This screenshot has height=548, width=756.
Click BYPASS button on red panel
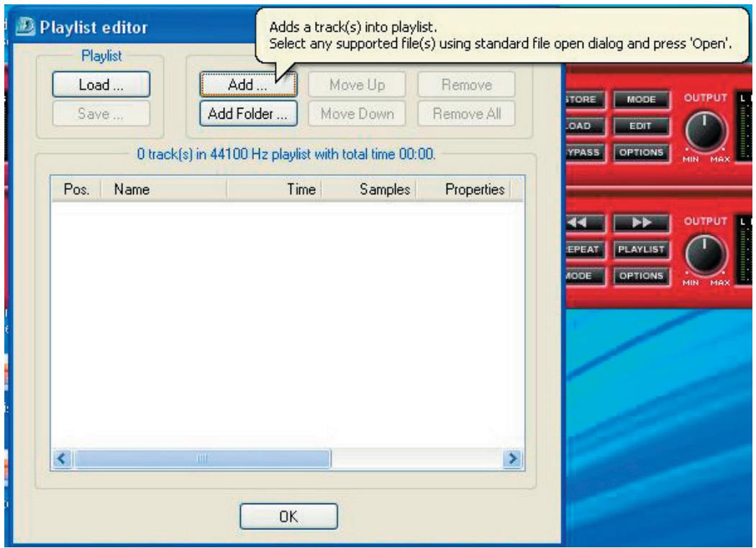coord(584,152)
